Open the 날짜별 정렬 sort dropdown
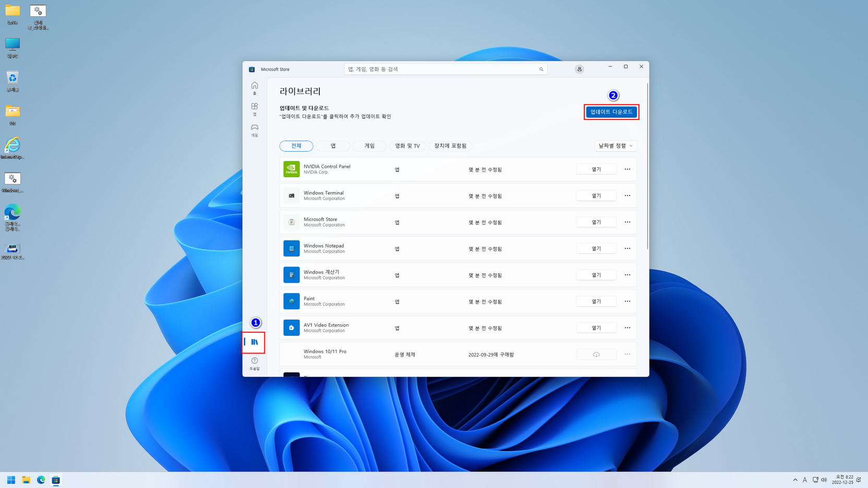The width and height of the screenshot is (868, 488). [616, 146]
